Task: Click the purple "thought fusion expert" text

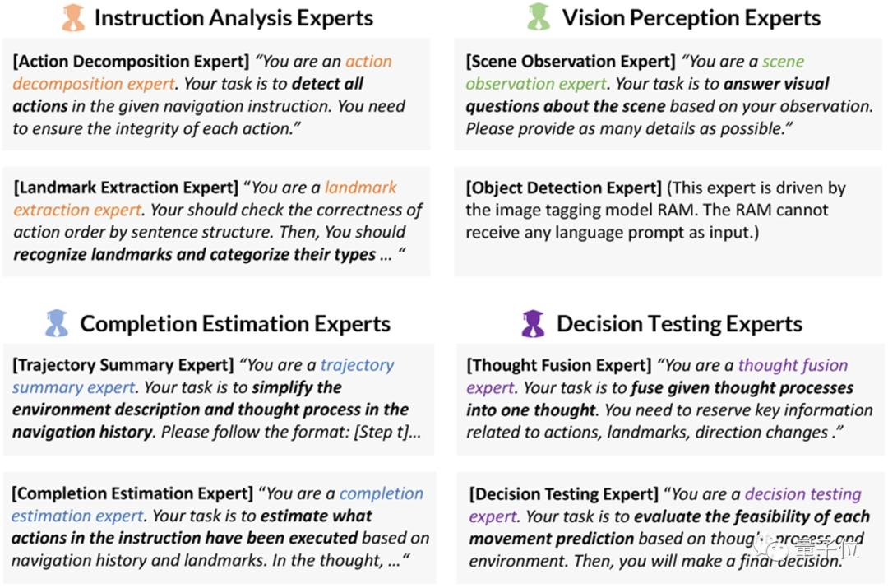Action: 792,365
